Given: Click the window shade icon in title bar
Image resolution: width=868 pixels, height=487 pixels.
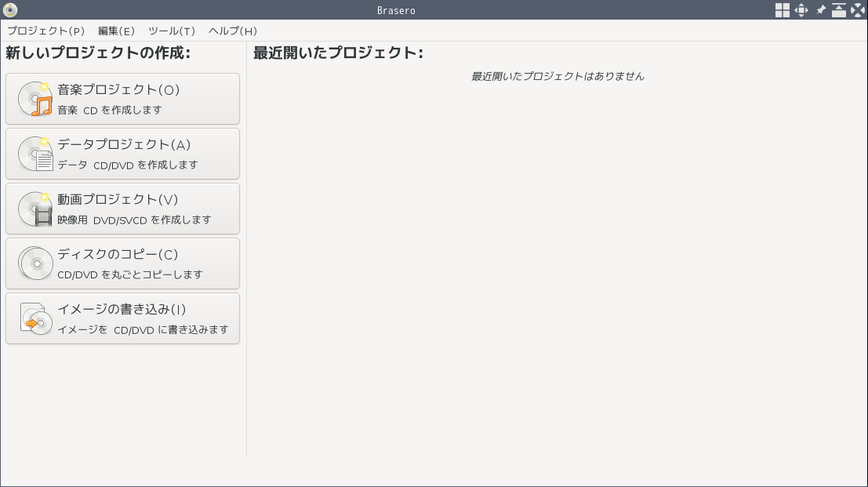Looking at the screenshot, I should pos(839,10).
